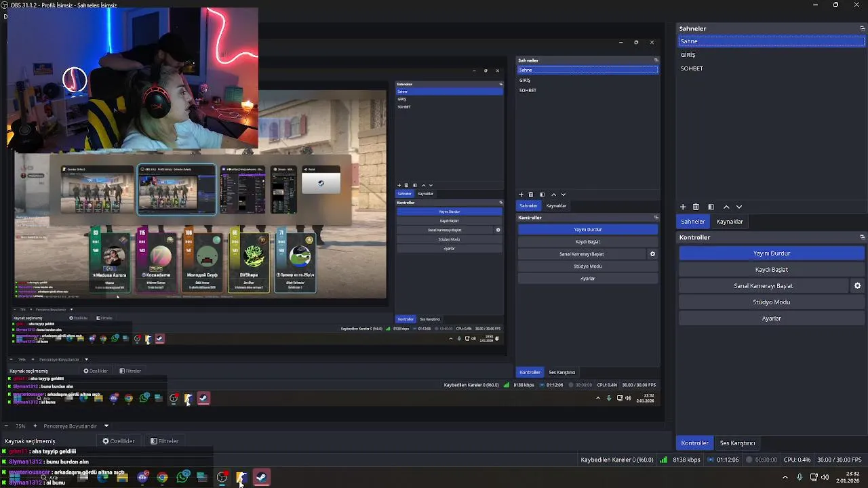
Task: Open WhatsApp from the taskbar
Action: pyautogui.click(x=182, y=477)
